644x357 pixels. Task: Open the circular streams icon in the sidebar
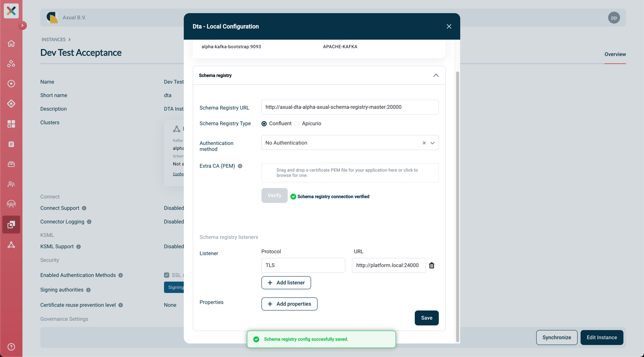point(11,84)
